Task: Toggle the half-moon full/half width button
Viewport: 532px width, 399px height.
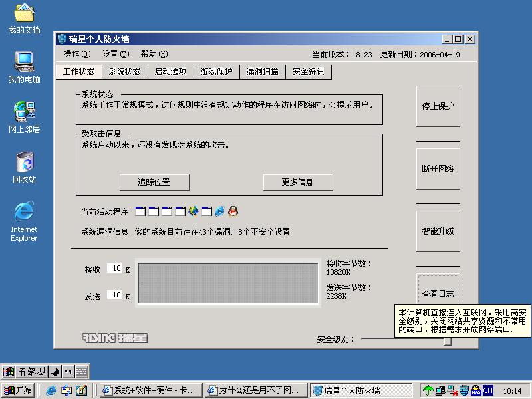Action: pos(55,372)
